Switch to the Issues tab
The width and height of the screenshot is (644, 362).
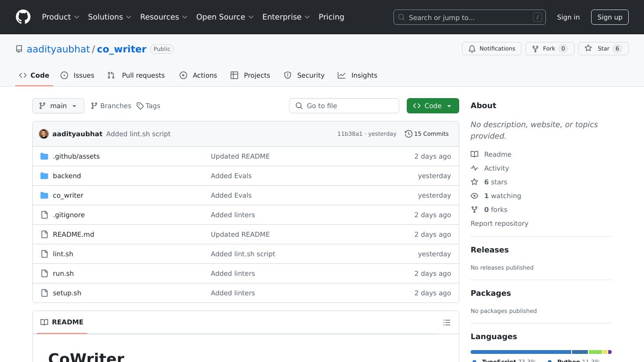pos(78,75)
